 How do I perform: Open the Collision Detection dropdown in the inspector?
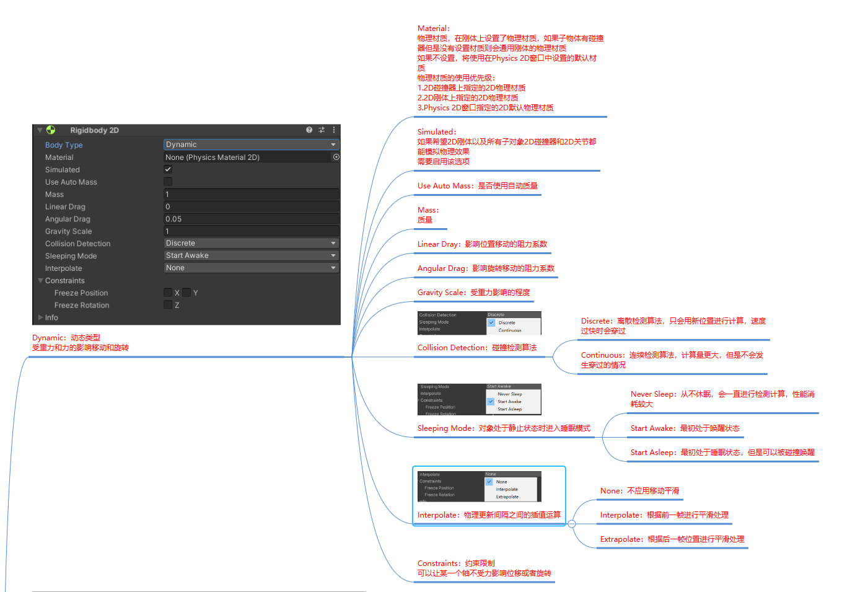click(251, 243)
